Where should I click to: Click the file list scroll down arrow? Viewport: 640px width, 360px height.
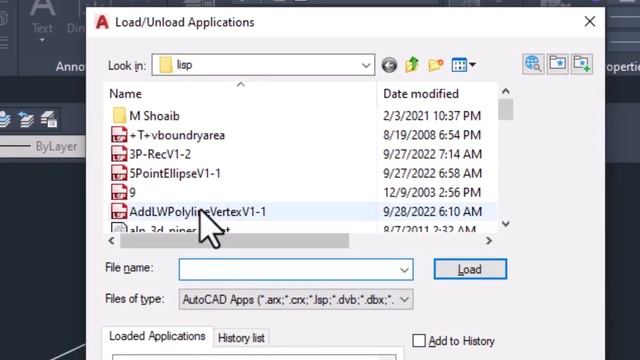506,224
